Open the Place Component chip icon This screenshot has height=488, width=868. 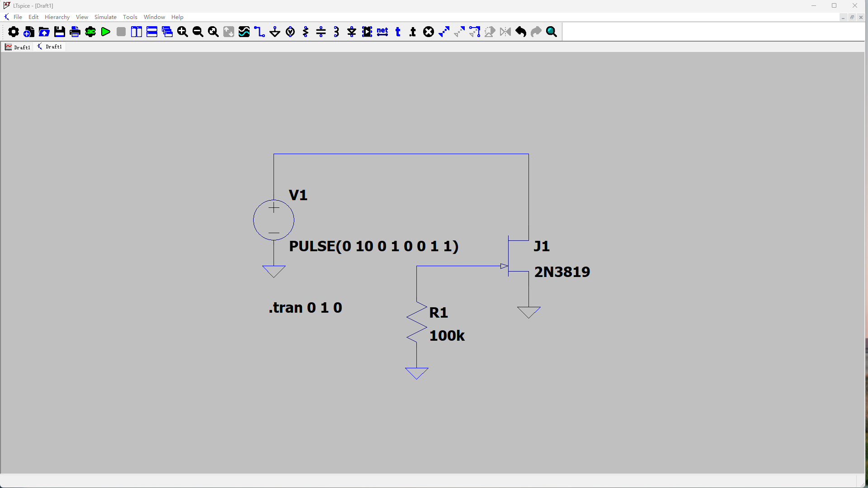(x=367, y=32)
